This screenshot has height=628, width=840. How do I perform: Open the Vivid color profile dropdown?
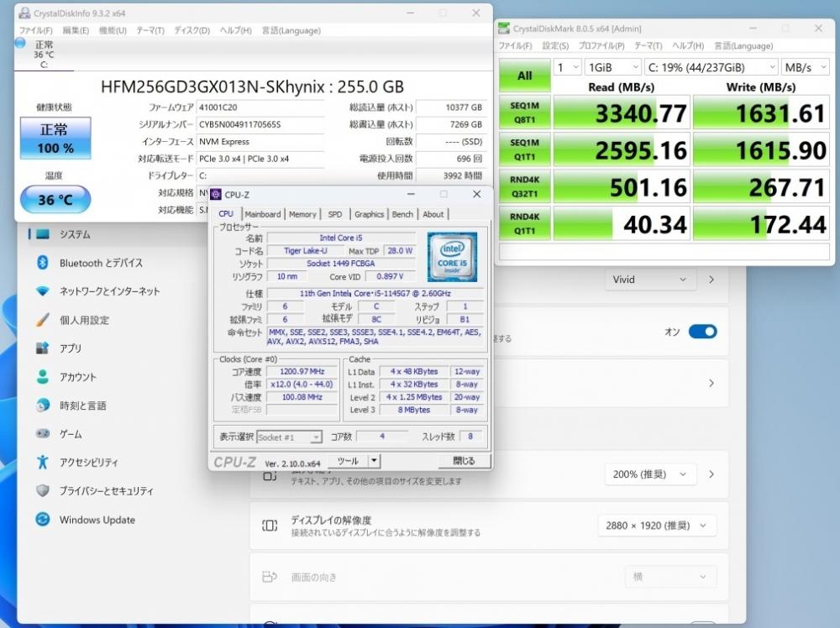coord(651,280)
